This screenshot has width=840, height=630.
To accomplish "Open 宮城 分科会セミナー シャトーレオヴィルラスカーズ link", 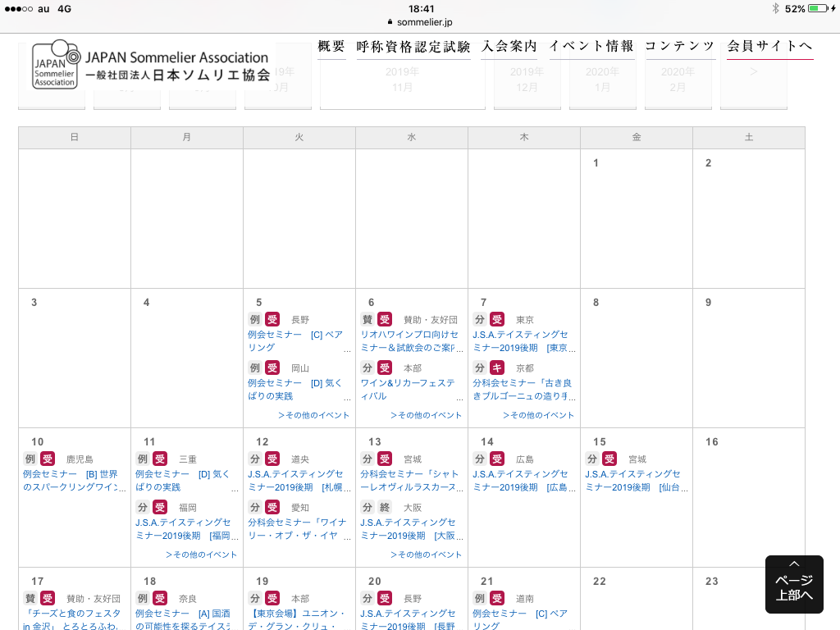I will 410,481.
